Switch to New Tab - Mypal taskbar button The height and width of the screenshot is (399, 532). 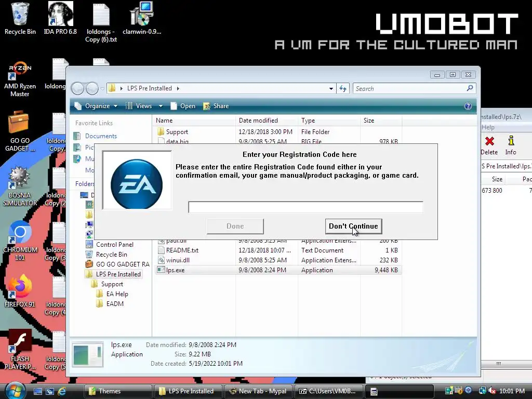point(258,391)
